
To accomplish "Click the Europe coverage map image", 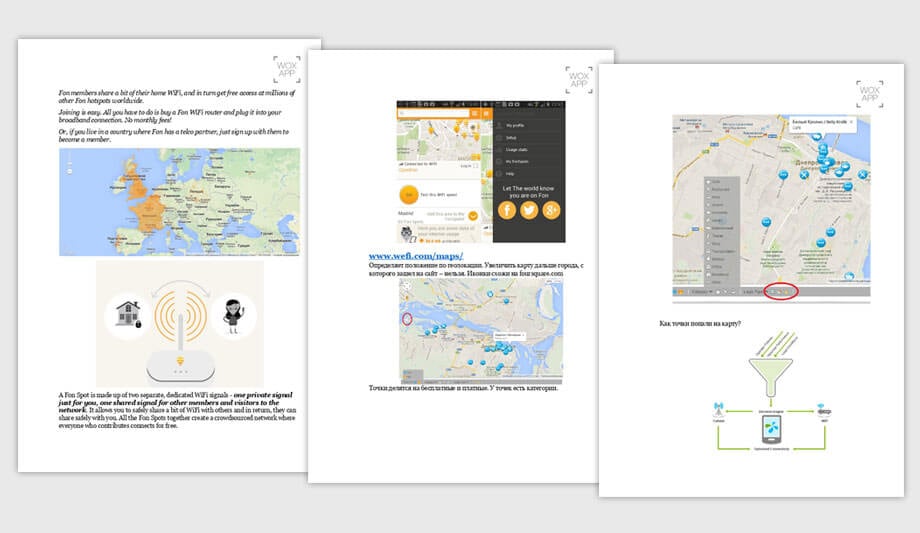I will [x=180, y=202].
